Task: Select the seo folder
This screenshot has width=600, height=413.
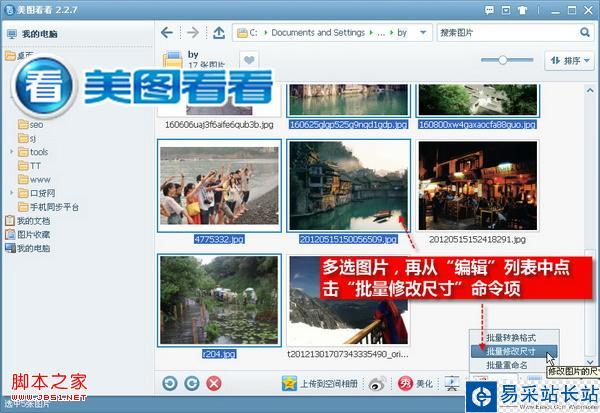Action: click(31, 125)
